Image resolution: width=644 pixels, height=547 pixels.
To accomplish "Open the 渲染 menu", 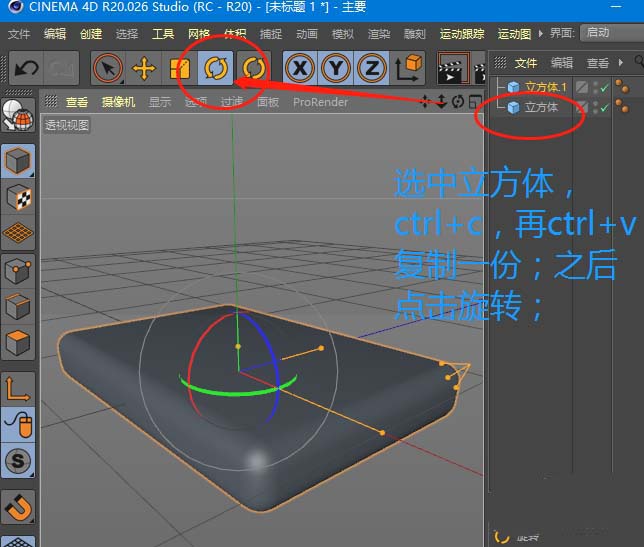I will [x=379, y=34].
